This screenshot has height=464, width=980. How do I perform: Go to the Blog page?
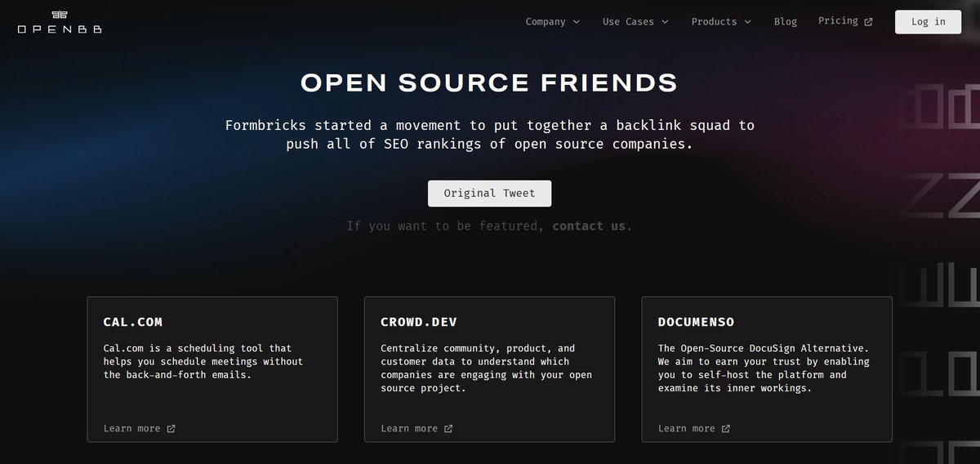tap(786, 22)
